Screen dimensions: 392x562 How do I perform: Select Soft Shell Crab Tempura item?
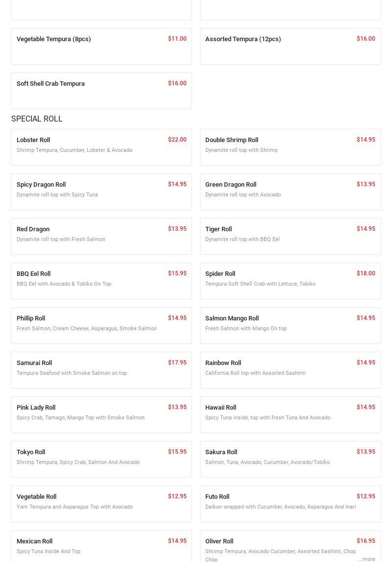pos(101,91)
